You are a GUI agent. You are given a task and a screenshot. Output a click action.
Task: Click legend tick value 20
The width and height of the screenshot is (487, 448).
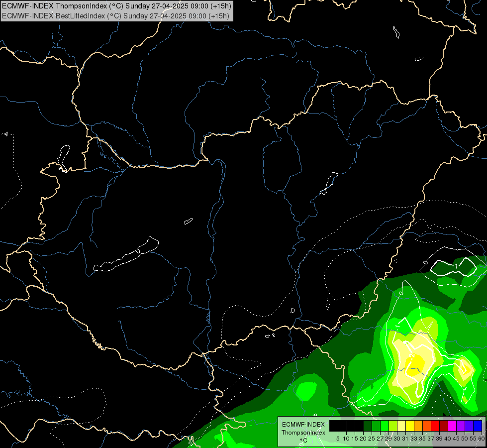pyautogui.click(x=363, y=439)
